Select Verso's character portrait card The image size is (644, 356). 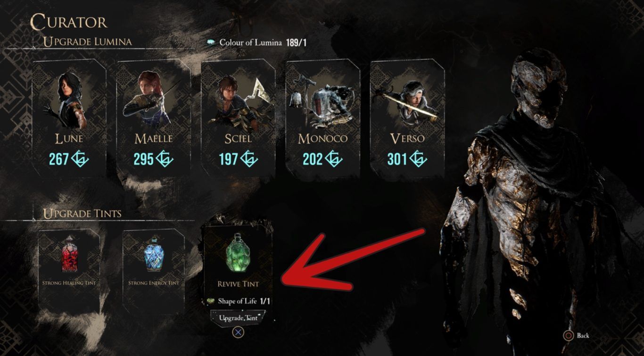coord(407,118)
